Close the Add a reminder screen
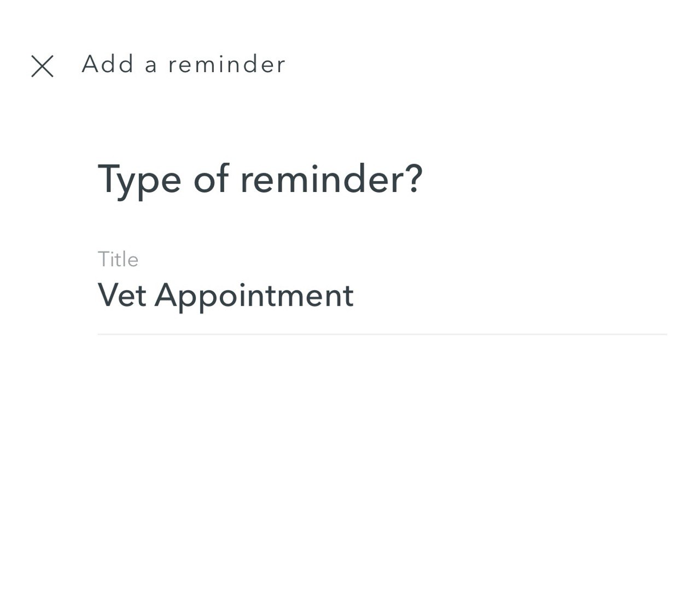700x614 pixels. point(42,66)
